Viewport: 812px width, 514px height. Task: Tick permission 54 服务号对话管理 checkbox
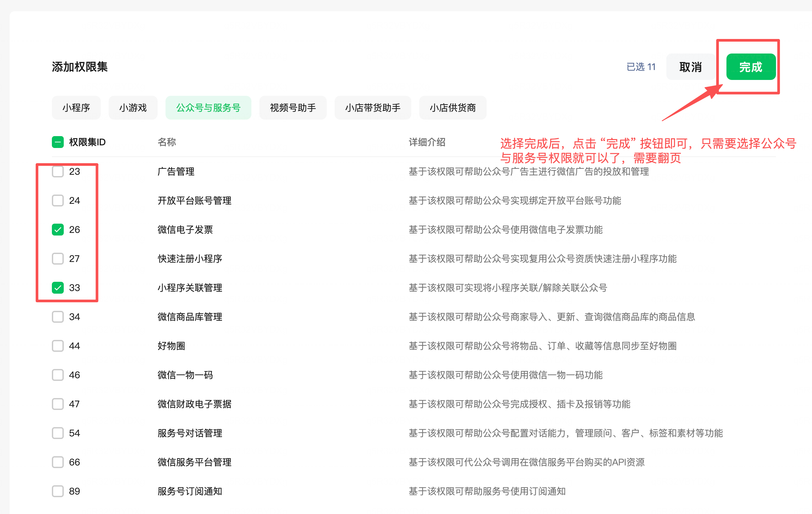(58, 433)
